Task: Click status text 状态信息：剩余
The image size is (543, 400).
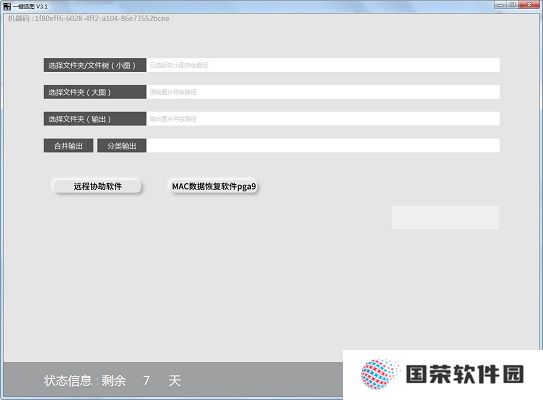Action: (x=85, y=381)
